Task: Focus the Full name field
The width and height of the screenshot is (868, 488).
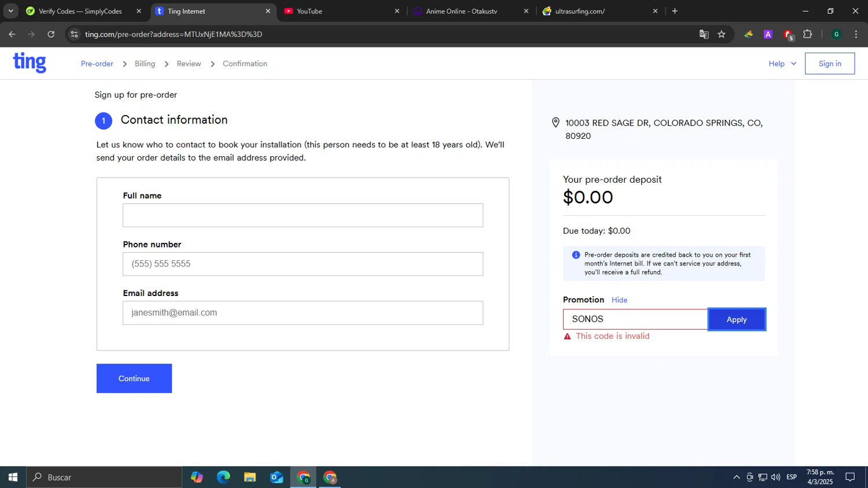Action: pos(303,215)
